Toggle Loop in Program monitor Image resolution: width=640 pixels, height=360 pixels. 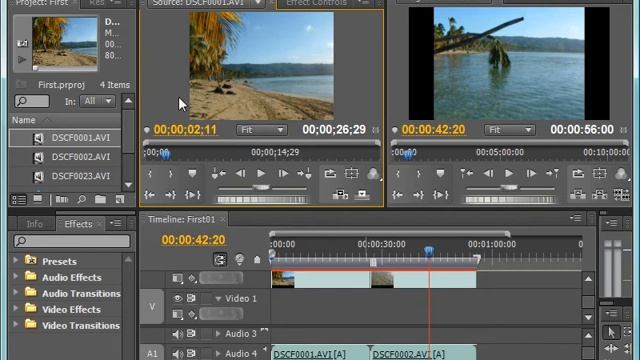[578, 173]
